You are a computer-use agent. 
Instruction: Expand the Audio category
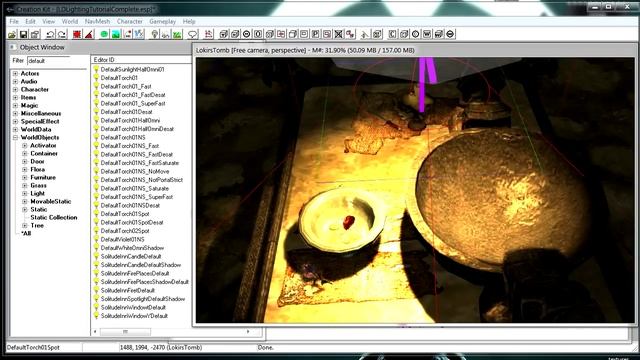coord(16,82)
